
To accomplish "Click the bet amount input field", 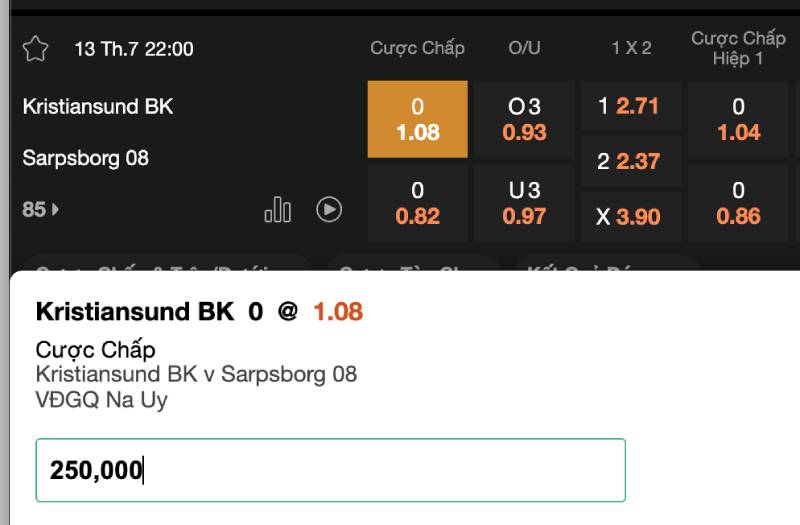I will click(x=330, y=470).
